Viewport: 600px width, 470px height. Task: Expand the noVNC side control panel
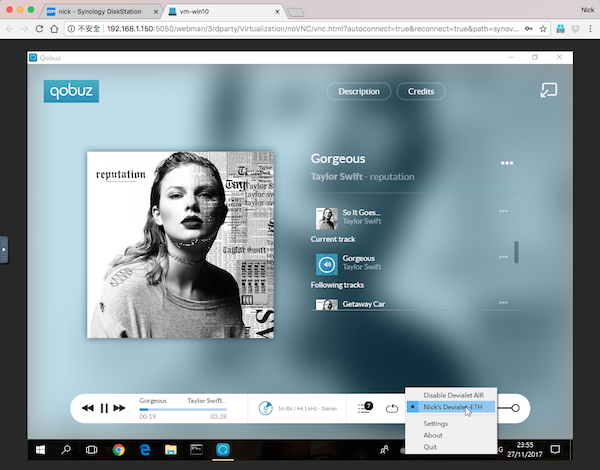[4, 250]
